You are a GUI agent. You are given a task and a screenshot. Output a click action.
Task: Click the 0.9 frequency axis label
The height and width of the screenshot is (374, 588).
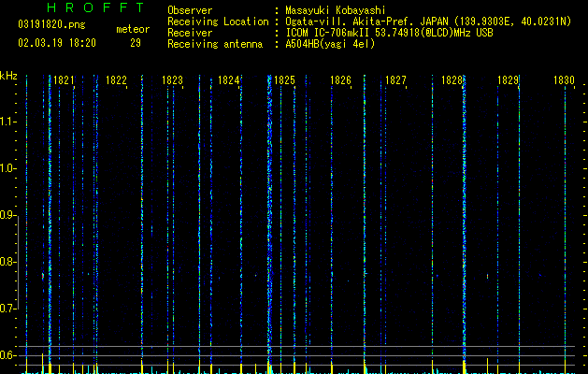coord(7,215)
